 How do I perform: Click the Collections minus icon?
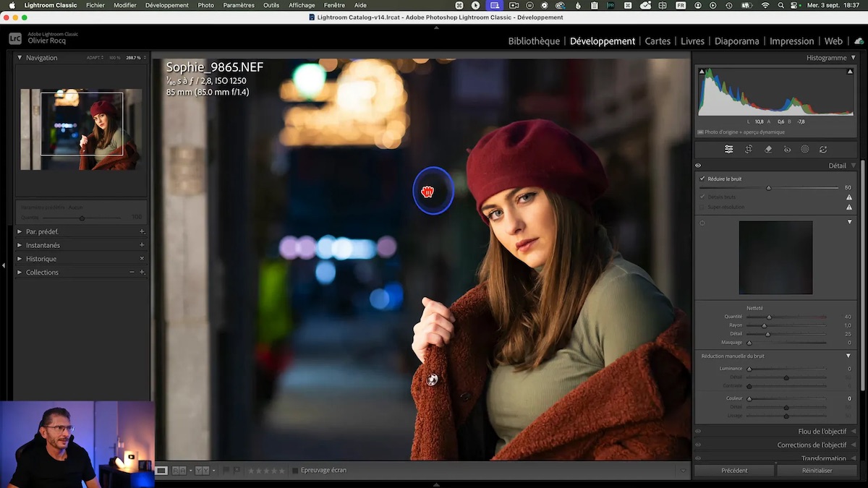click(132, 273)
